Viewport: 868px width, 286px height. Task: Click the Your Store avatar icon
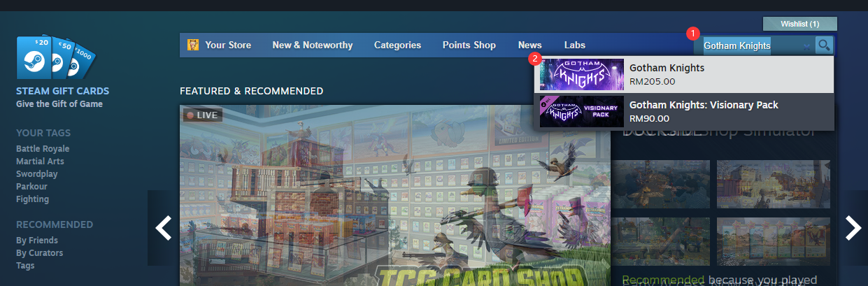pos(193,45)
